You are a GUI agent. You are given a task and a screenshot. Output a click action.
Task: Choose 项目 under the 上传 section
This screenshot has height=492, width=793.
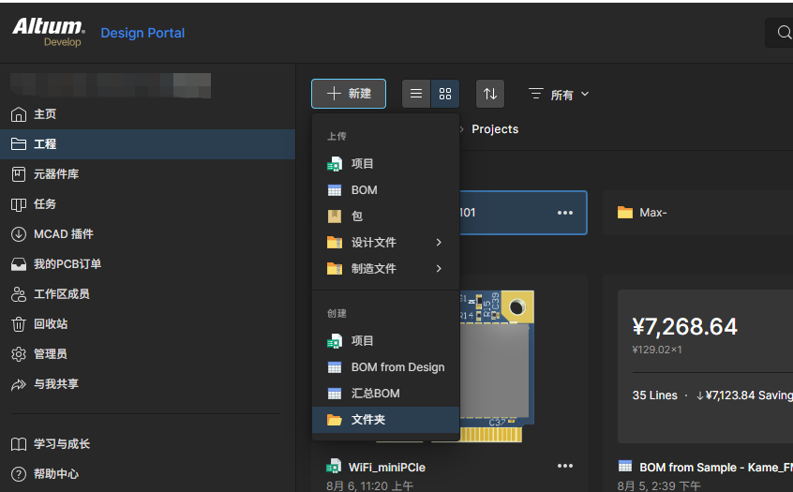tap(385, 164)
